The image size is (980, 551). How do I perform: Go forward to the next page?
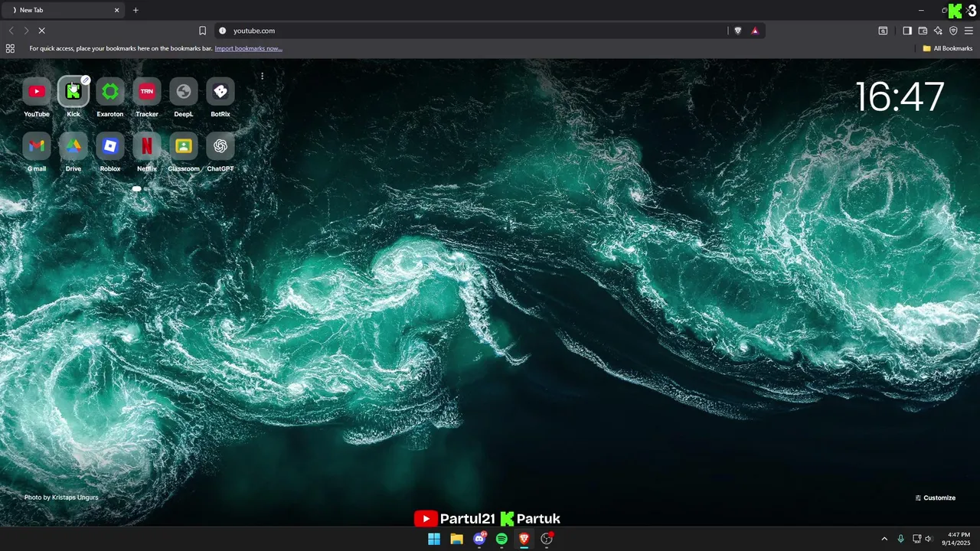click(26, 31)
